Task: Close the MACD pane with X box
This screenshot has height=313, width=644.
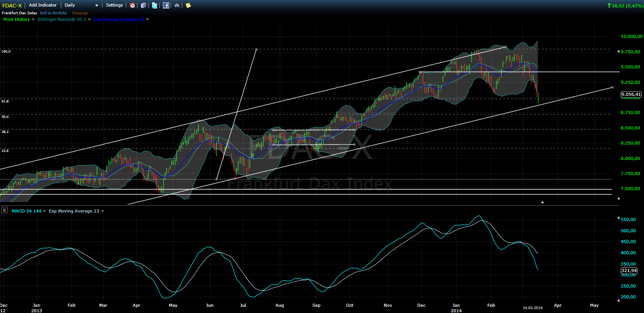Action: (x=4, y=210)
